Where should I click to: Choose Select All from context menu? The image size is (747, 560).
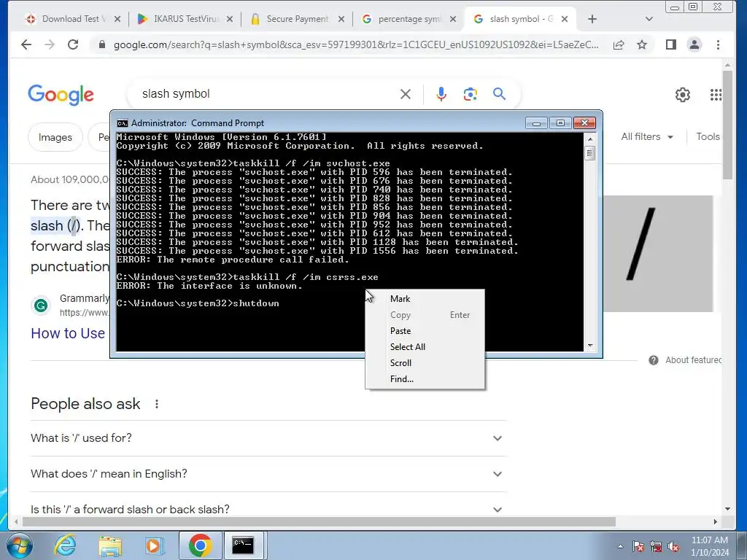point(425,347)
